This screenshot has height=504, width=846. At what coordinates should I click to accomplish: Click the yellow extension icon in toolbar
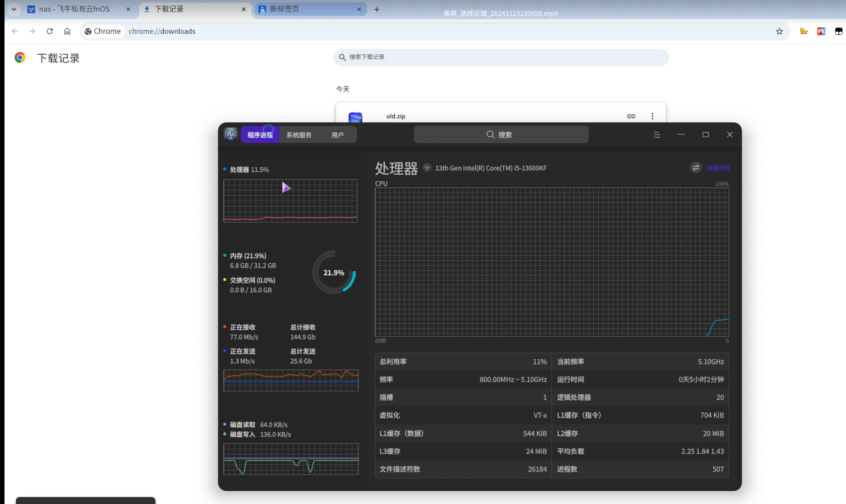pyautogui.click(x=804, y=31)
